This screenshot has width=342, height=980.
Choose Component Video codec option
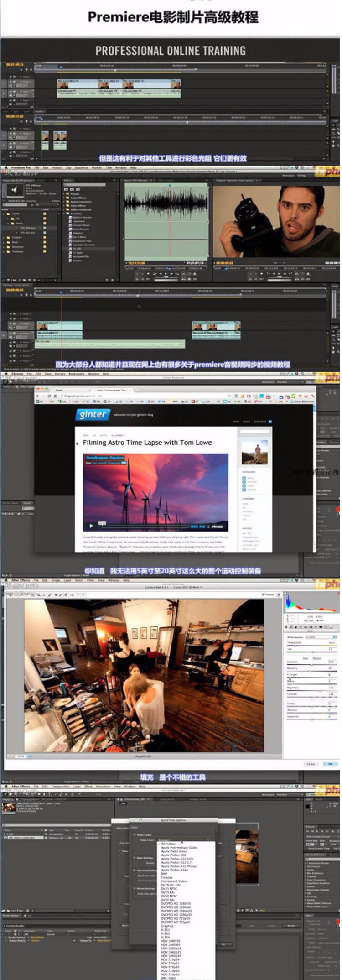tap(174, 881)
